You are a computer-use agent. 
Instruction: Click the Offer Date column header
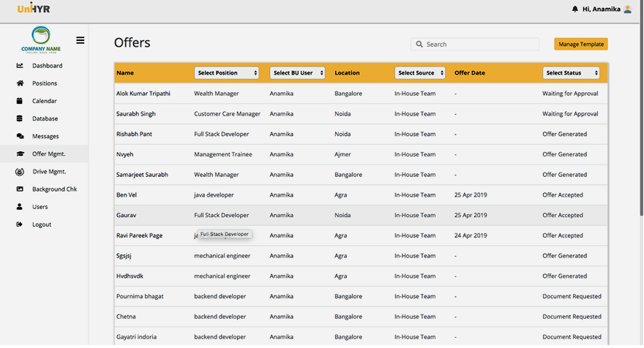click(469, 73)
